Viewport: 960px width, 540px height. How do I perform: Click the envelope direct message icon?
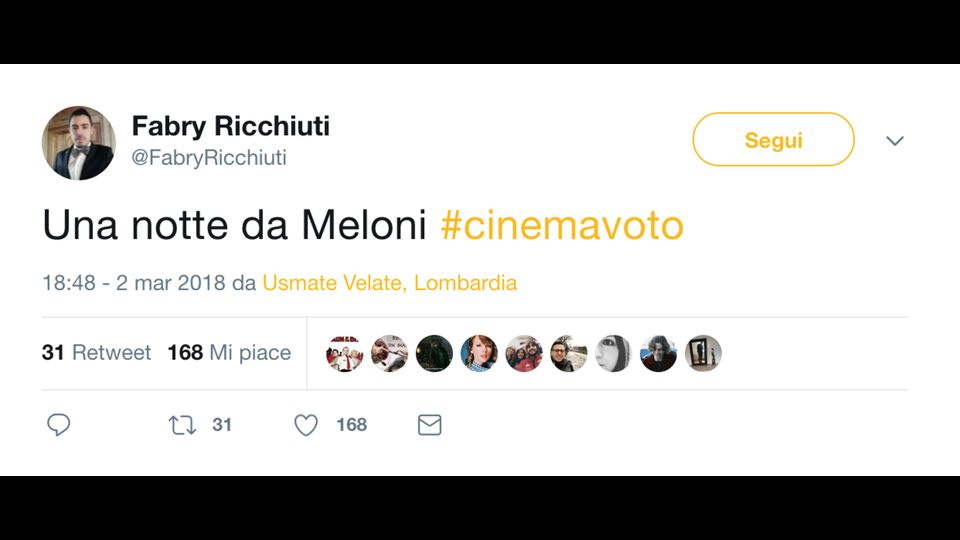click(x=429, y=425)
